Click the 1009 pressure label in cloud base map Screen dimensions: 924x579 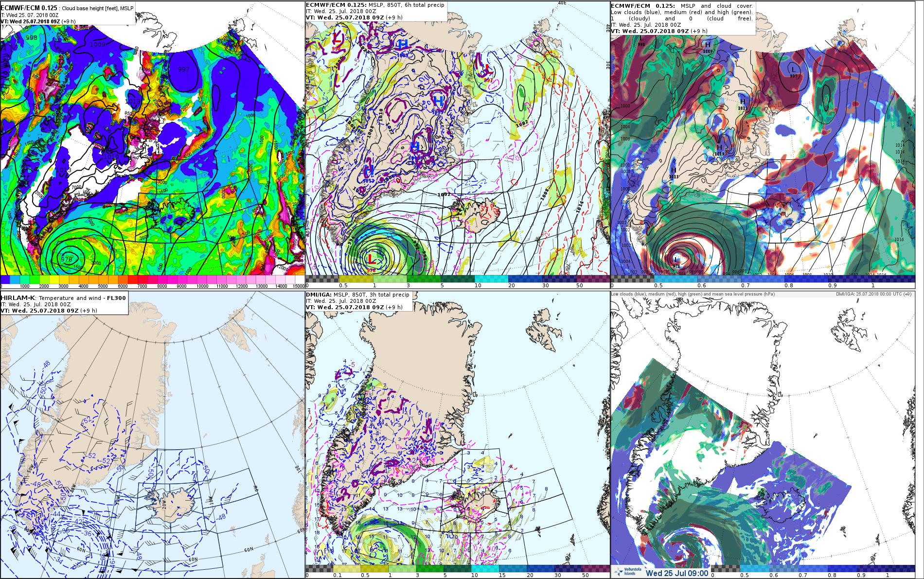tap(98, 44)
